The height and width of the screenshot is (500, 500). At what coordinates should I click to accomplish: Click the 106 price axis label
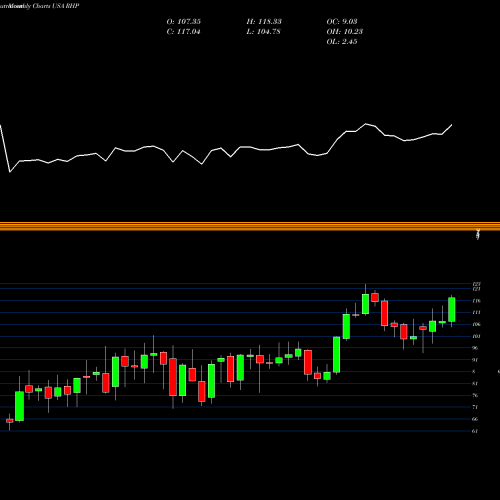[x=477, y=324]
